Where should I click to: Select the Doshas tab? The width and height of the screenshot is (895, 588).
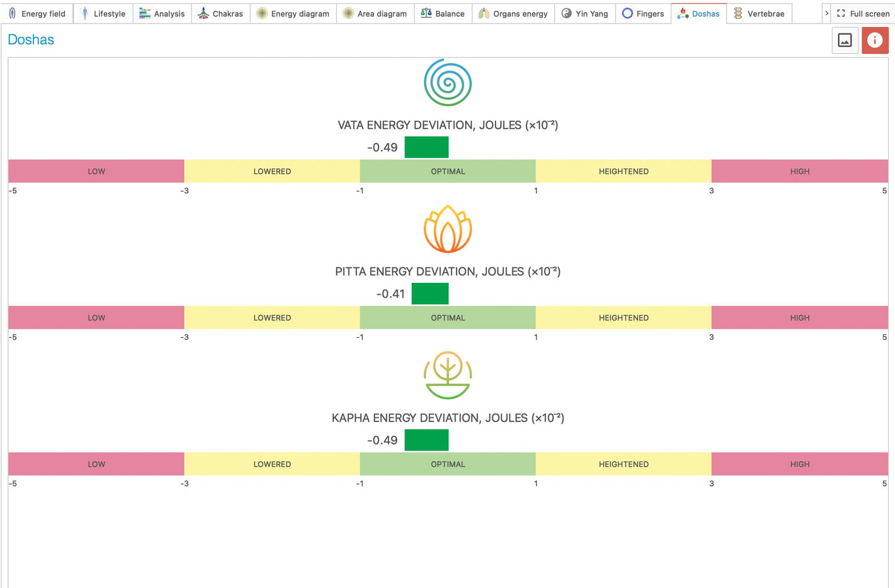click(x=699, y=14)
